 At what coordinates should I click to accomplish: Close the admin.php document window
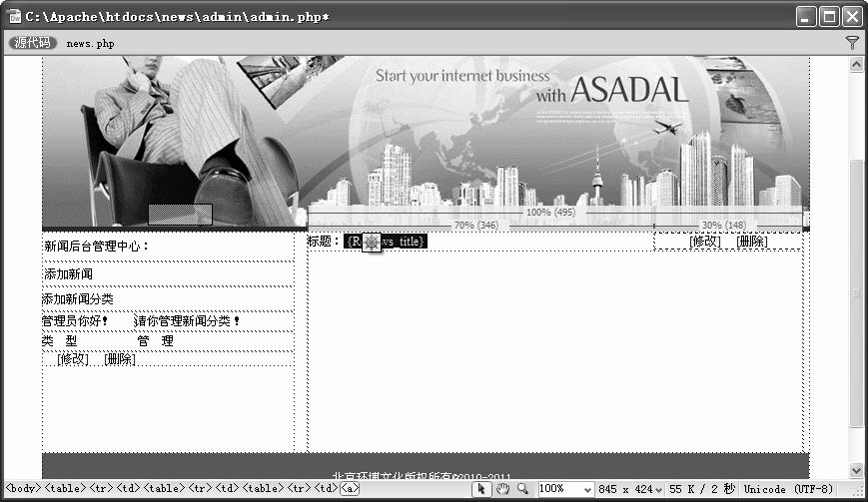pos(852,17)
